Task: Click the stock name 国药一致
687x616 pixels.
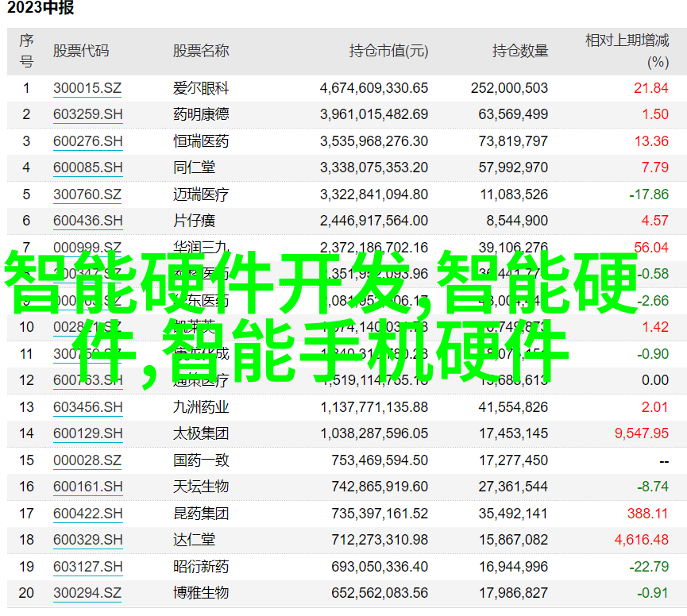Action: pos(201,460)
